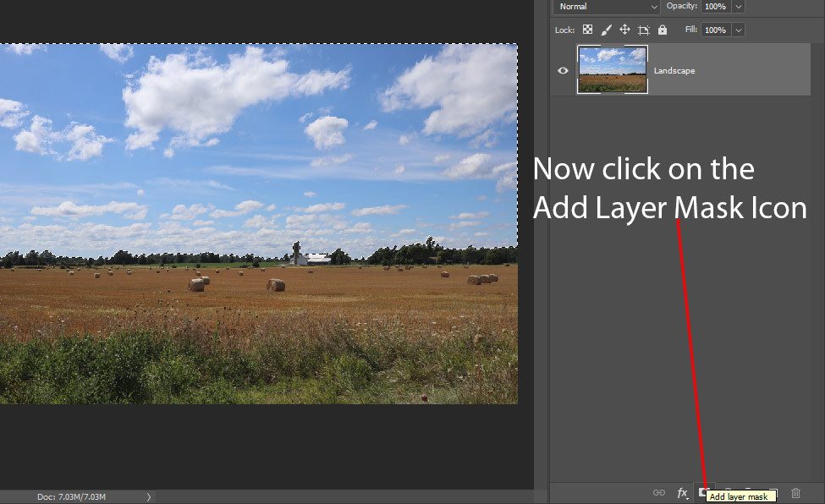The width and height of the screenshot is (825, 504).
Task: Expand the Opacity slider dropdown arrow
Action: click(738, 7)
